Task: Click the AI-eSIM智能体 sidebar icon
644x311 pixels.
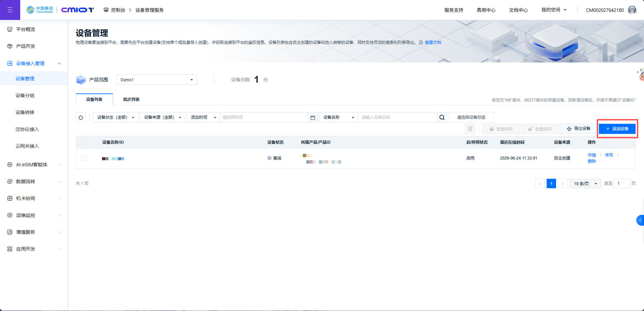Action: pyautogui.click(x=10, y=165)
